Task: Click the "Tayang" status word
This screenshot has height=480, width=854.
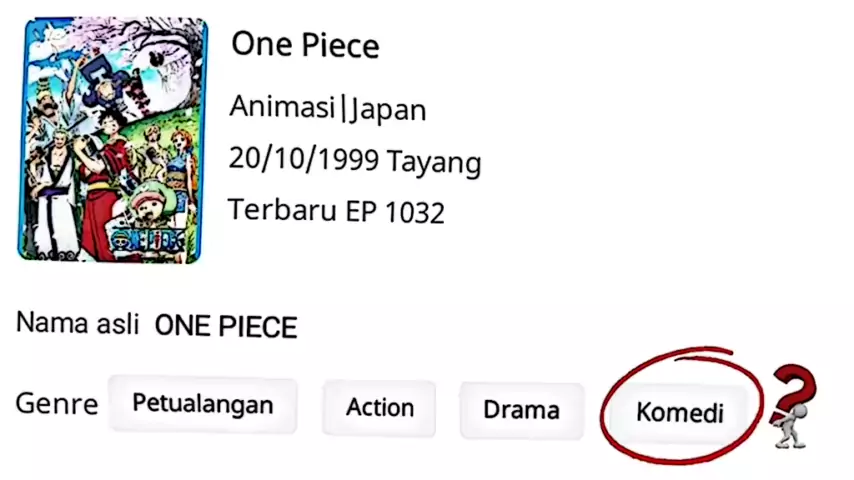Action: click(x=434, y=160)
